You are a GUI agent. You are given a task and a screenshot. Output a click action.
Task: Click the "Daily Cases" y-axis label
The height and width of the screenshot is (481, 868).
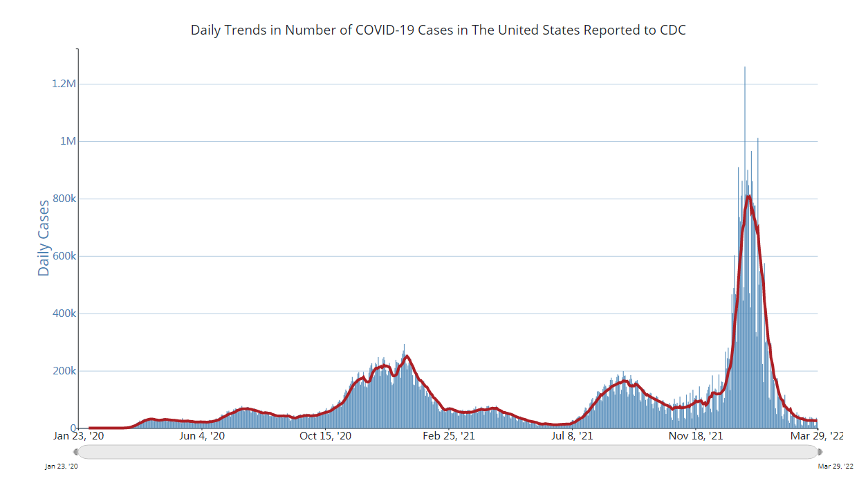[44, 238]
